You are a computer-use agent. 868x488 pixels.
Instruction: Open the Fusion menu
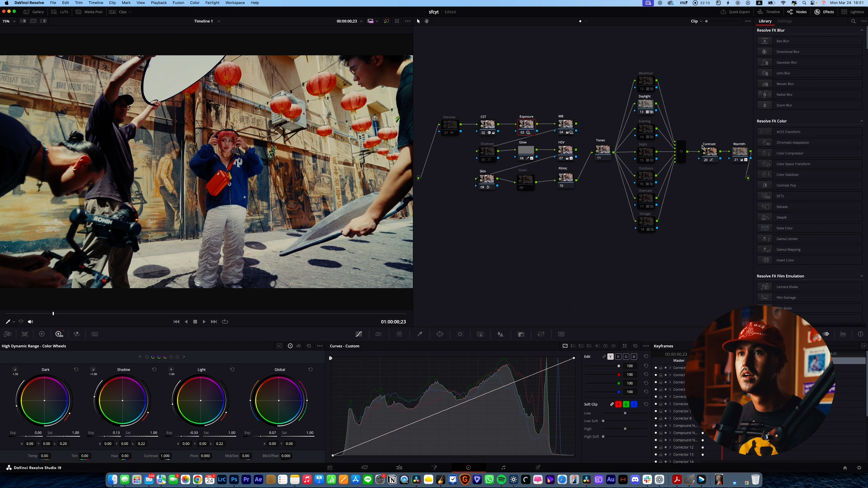pyautogui.click(x=178, y=3)
